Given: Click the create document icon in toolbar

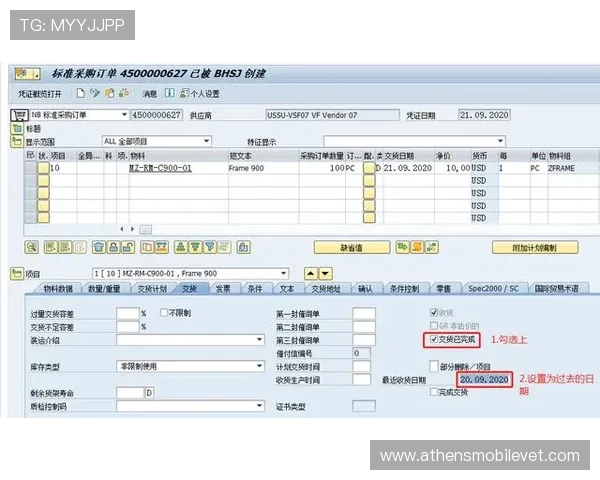Looking at the screenshot, I should click(80, 93).
